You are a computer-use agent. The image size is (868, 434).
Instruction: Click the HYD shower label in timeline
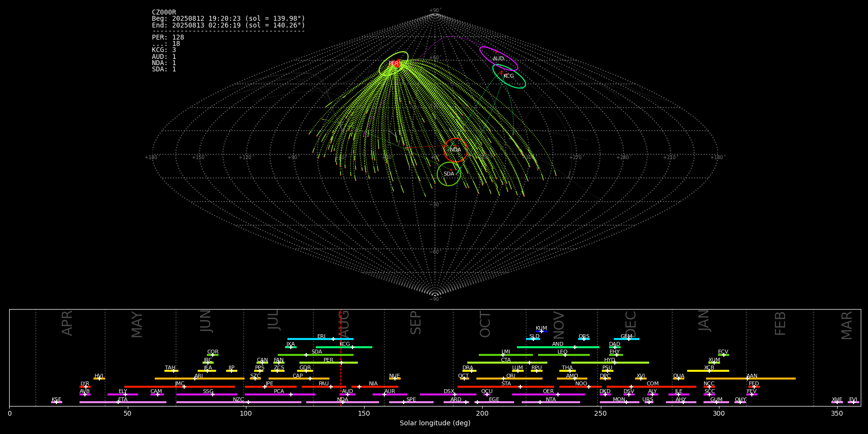click(610, 360)
